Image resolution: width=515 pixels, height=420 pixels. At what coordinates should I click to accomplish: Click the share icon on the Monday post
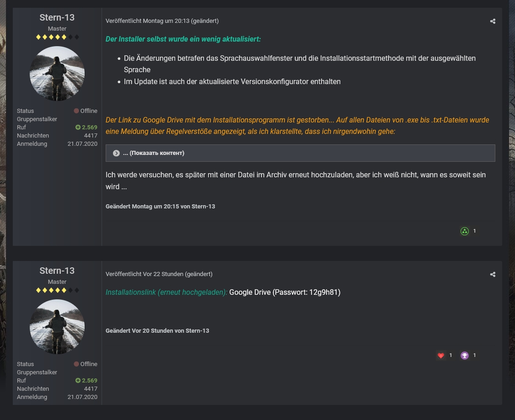tap(493, 21)
